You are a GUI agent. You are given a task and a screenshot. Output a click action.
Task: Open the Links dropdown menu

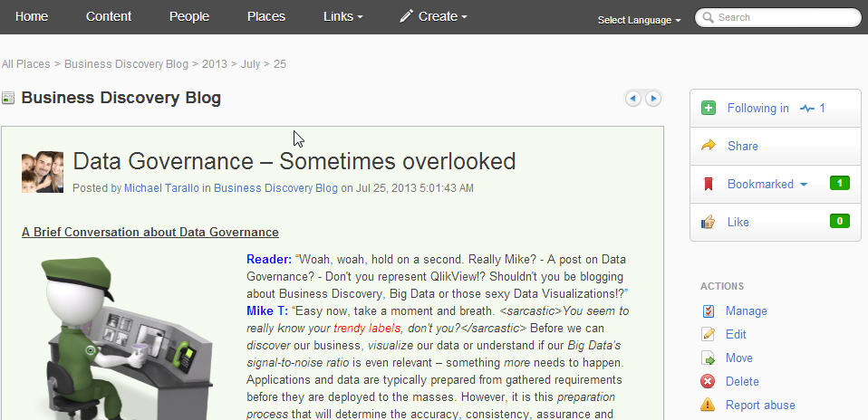click(342, 16)
